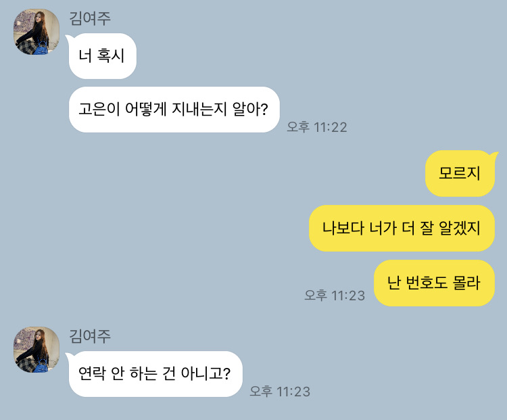Click the question mark after '알아'
The height and width of the screenshot is (420, 507).
[264, 110]
